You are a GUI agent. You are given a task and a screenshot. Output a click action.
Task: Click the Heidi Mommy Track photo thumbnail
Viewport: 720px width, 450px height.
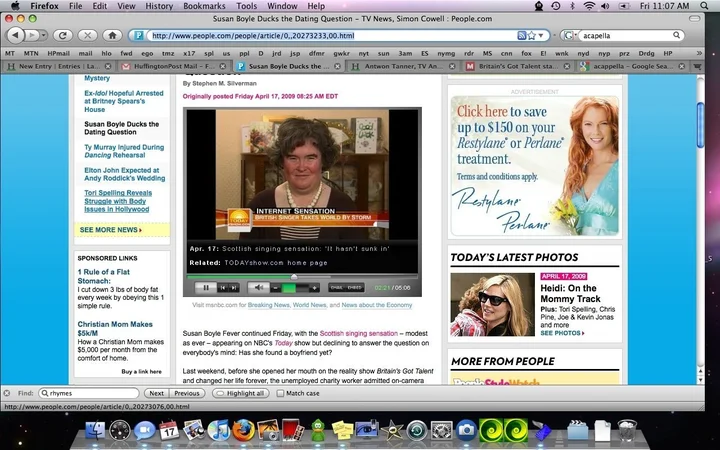pyautogui.click(x=492, y=304)
